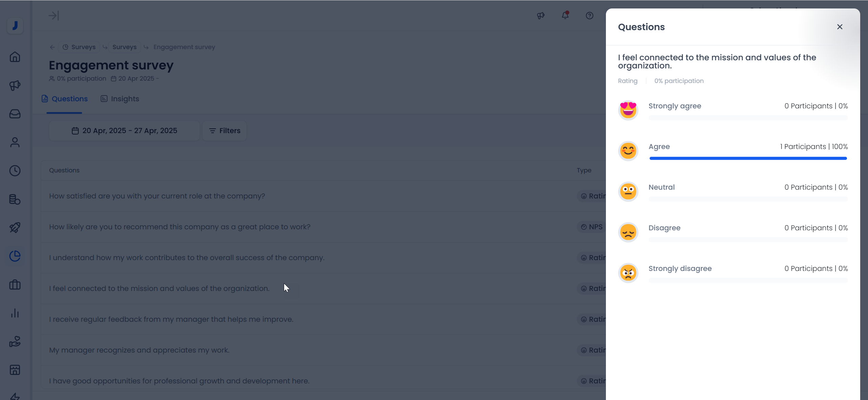The image size is (868, 400).
Task: Close the Questions side panel
Action: pos(840,27)
